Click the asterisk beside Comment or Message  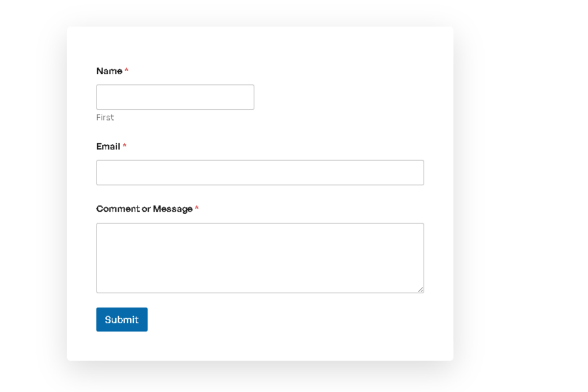click(x=197, y=208)
